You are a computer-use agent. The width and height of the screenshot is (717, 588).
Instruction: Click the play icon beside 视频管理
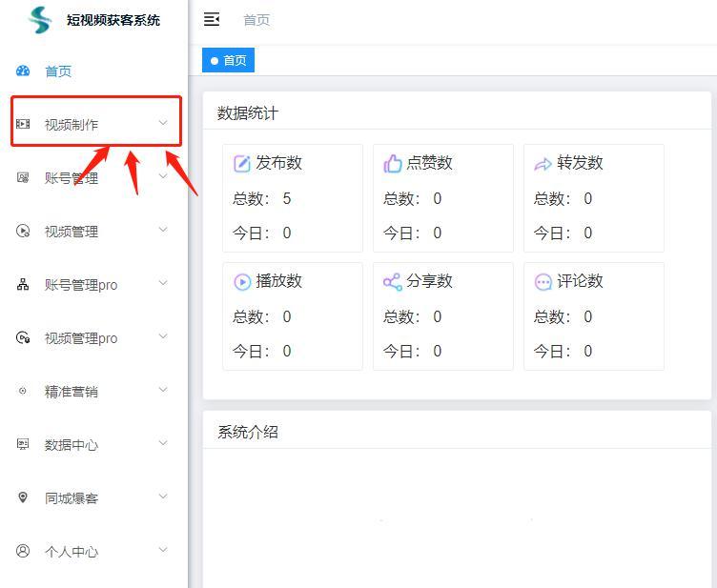pyautogui.click(x=23, y=231)
